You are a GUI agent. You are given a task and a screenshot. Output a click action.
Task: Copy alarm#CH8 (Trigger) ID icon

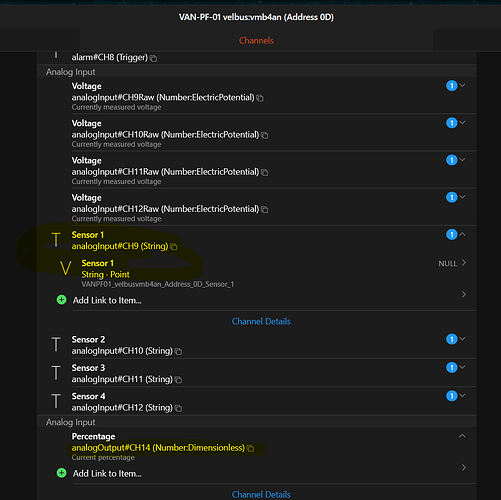(153, 58)
